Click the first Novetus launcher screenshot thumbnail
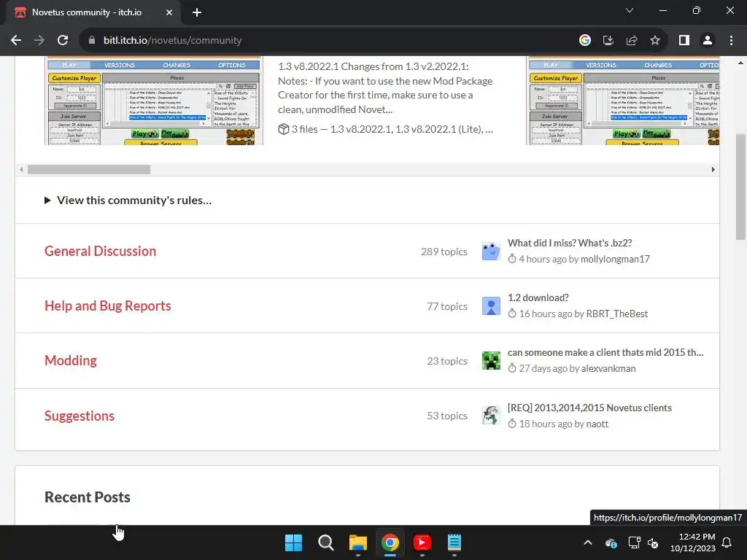 [x=154, y=101]
